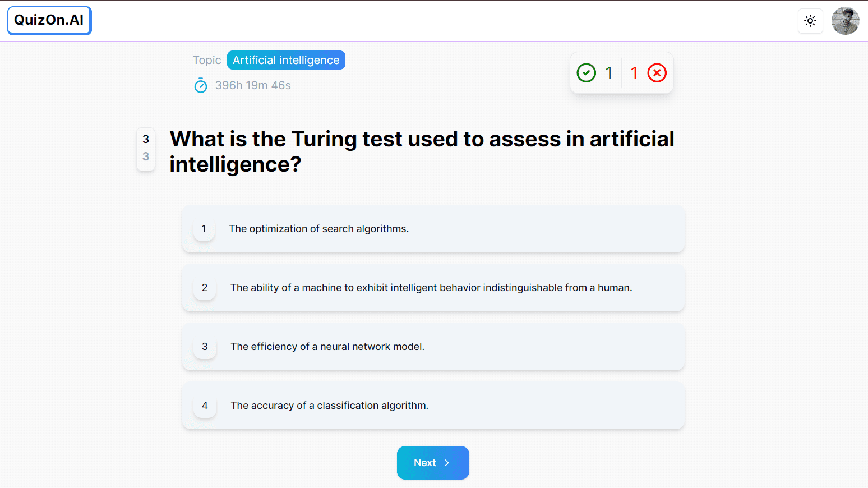Choose answer about machine indistinguishable from human

433,288
